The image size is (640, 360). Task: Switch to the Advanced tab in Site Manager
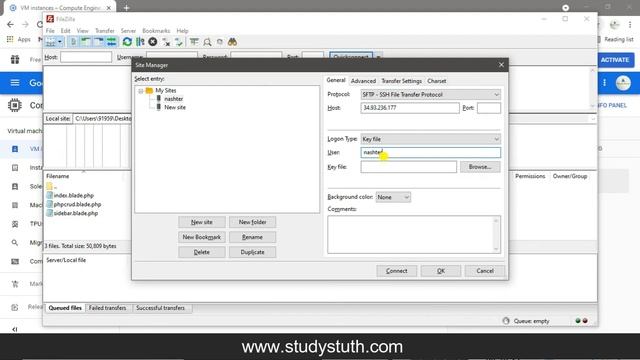pyautogui.click(x=363, y=81)
